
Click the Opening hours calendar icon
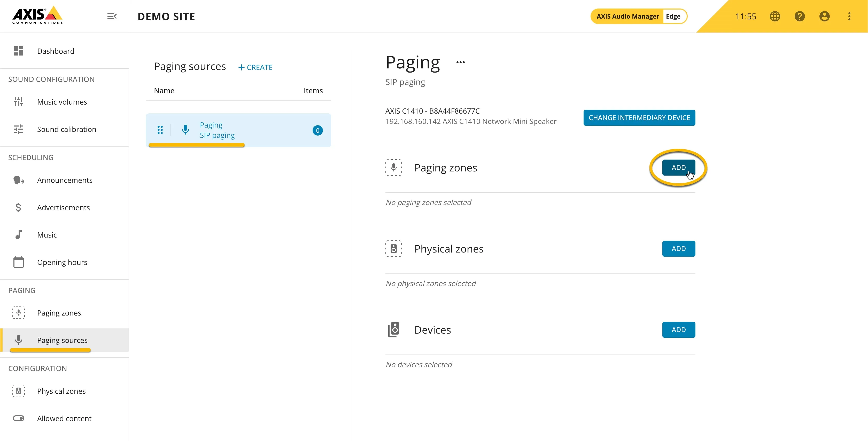click(x=19, y=262)
